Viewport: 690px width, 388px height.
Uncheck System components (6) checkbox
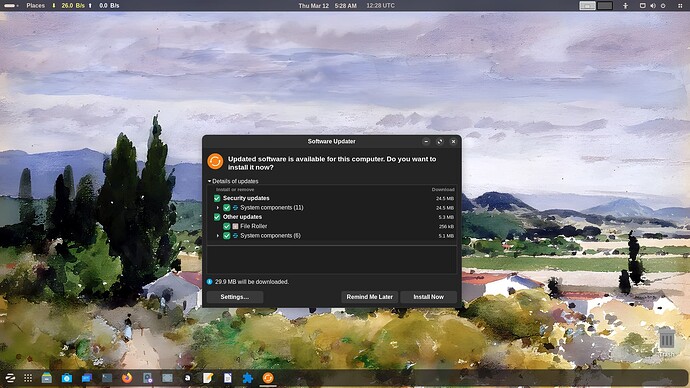(227, 236)
